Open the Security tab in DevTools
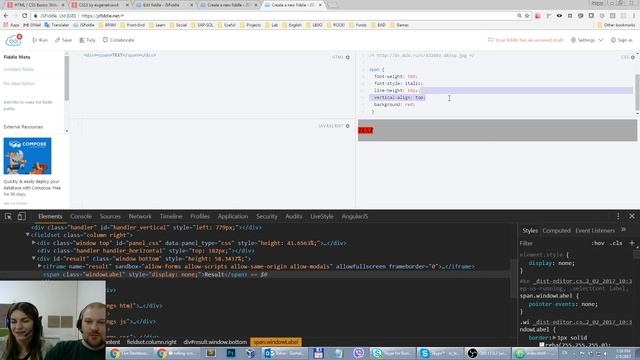The width and height of the screenshot is (640, 360). point(267,216)
